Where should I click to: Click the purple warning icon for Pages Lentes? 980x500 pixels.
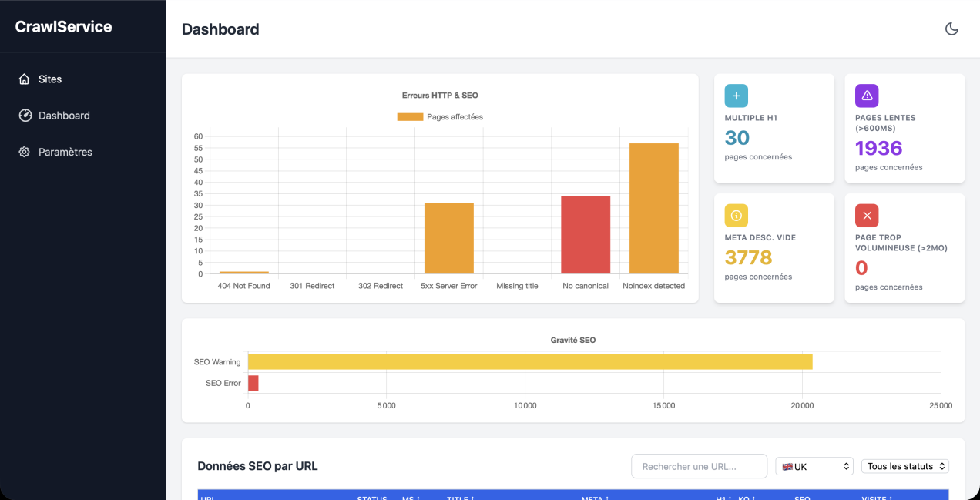click(867, 96)
